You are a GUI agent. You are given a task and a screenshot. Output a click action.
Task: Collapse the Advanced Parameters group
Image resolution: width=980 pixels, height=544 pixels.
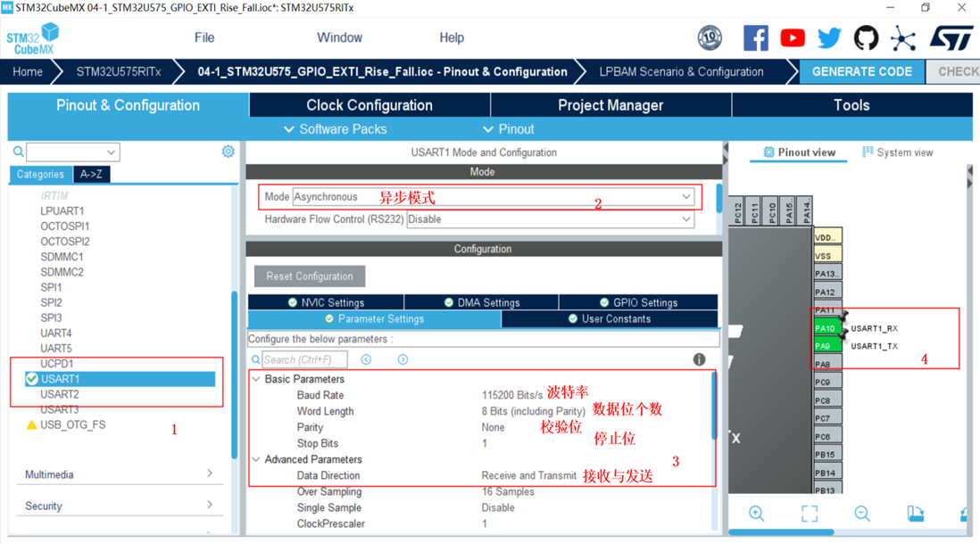(256, 459)
